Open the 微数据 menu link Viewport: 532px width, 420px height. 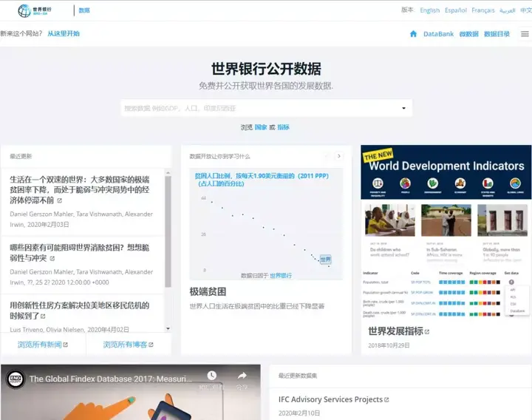(x=468, y=34)
